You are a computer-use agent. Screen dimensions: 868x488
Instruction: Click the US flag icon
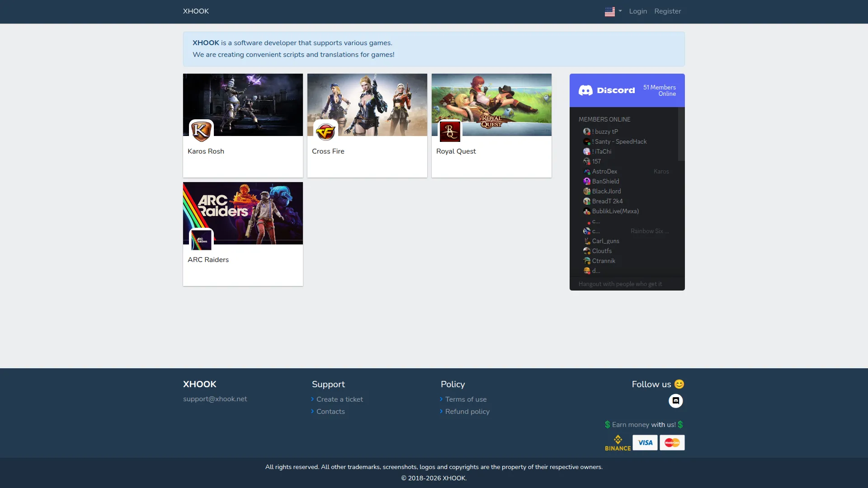point(610,11)
